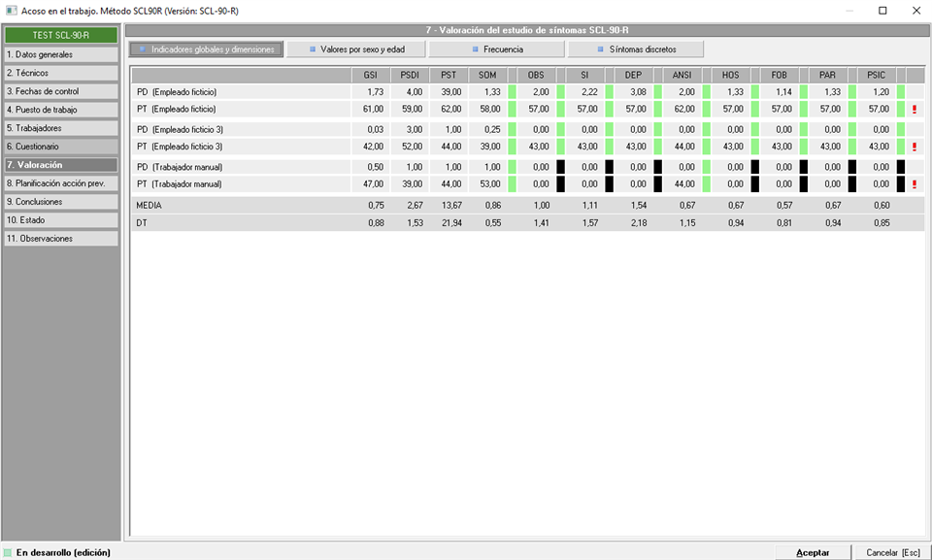This screenshot has height=560, width=932.
Task: Switch to Valores por sexo y edad tab
Action: [356, 49]
